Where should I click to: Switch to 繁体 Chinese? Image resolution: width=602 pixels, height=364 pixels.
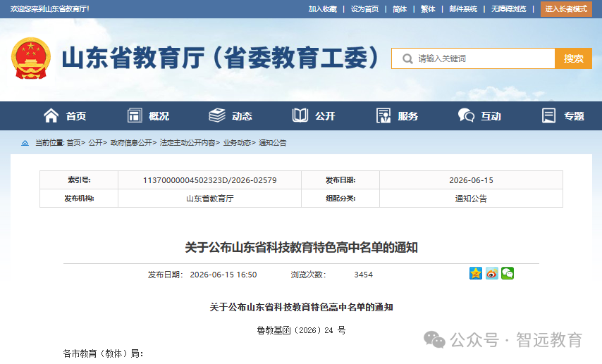428,9
